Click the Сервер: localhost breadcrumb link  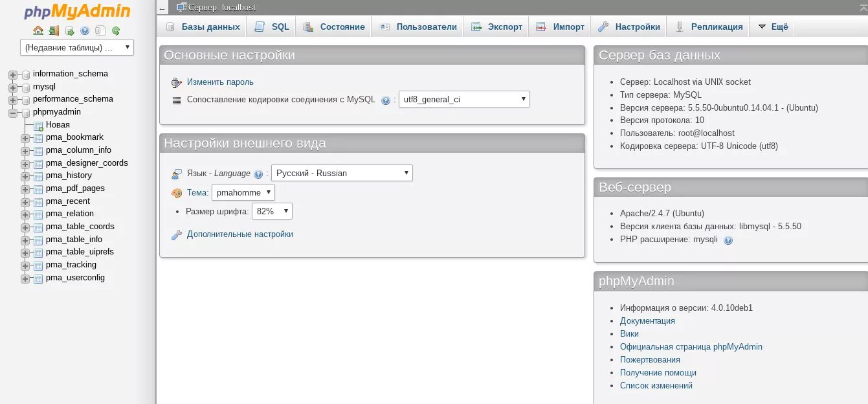pos(222,8)
